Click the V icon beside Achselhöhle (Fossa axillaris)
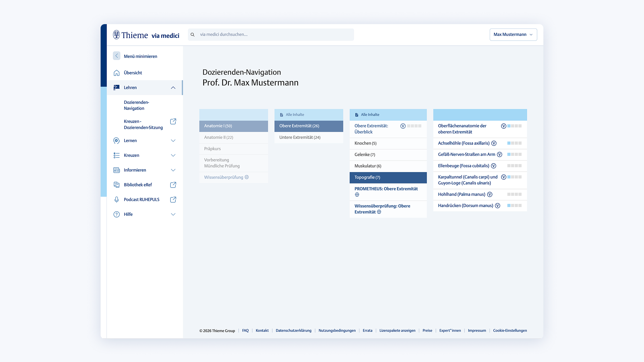 [494, 143]
